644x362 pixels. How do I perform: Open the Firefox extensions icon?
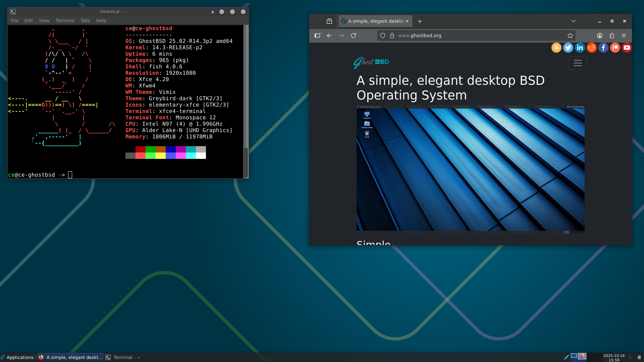point(612,36)
